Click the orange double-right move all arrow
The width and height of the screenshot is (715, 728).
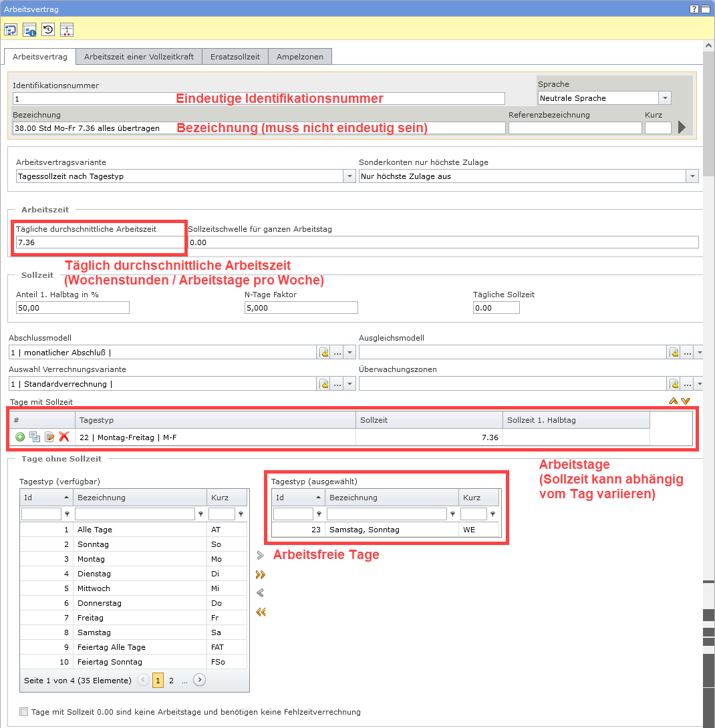[x=261, y=574]
